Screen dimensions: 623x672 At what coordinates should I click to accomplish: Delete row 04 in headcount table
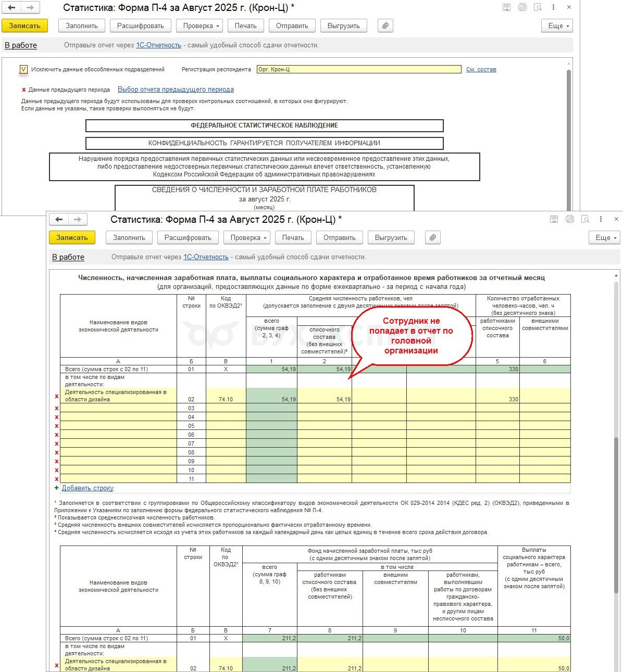57,417
